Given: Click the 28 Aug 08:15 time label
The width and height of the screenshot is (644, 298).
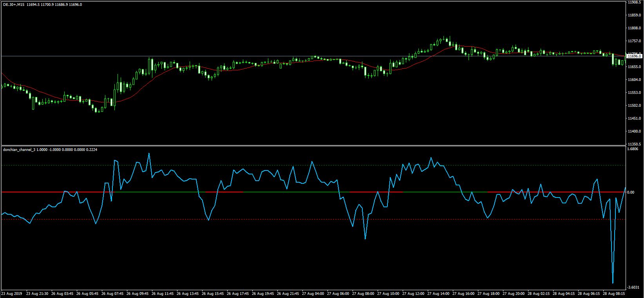Looking at the screenshot, I should tap(614, 293).
